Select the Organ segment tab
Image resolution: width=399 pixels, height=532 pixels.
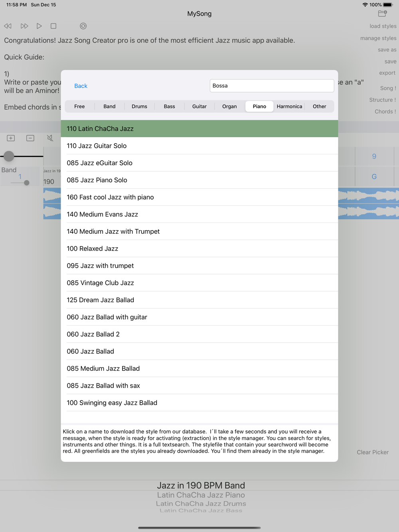[229, 106]
